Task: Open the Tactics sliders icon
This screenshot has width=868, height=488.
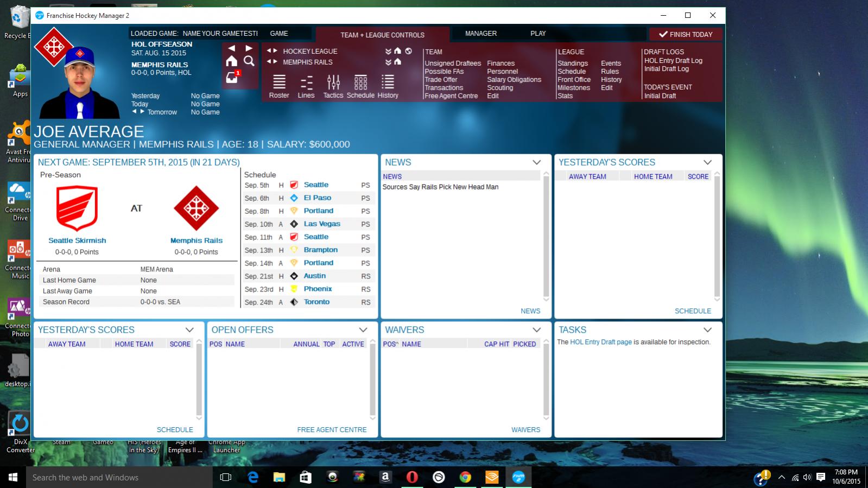Action: [x=333, y=83]
